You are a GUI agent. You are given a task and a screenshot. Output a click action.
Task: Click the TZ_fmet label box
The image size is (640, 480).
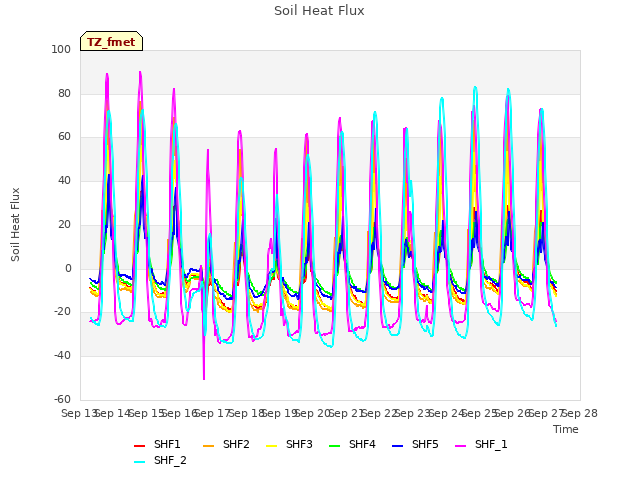111,42
